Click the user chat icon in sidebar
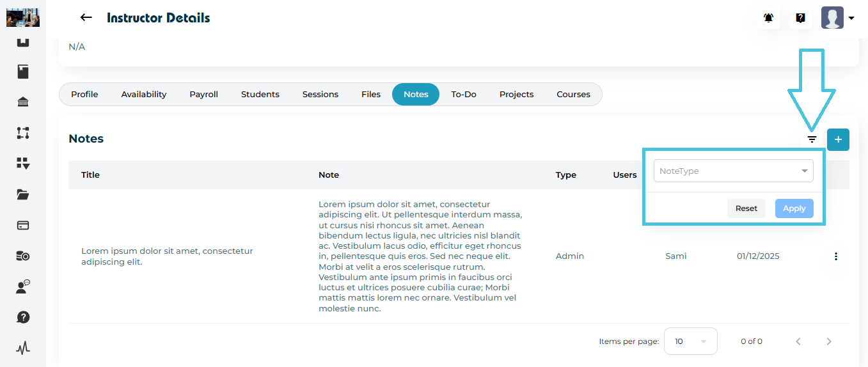This screenshot has height=367, width=868. click(x=23, y=286)
